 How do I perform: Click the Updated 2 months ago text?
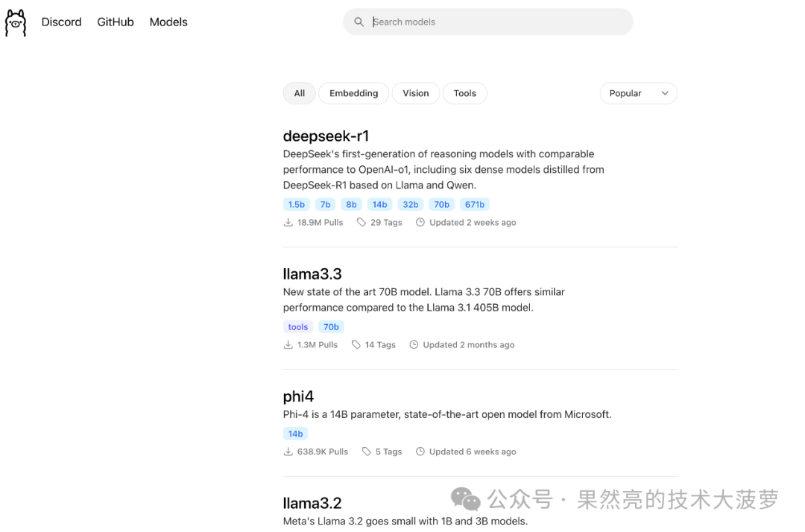(x=469, y=345)
